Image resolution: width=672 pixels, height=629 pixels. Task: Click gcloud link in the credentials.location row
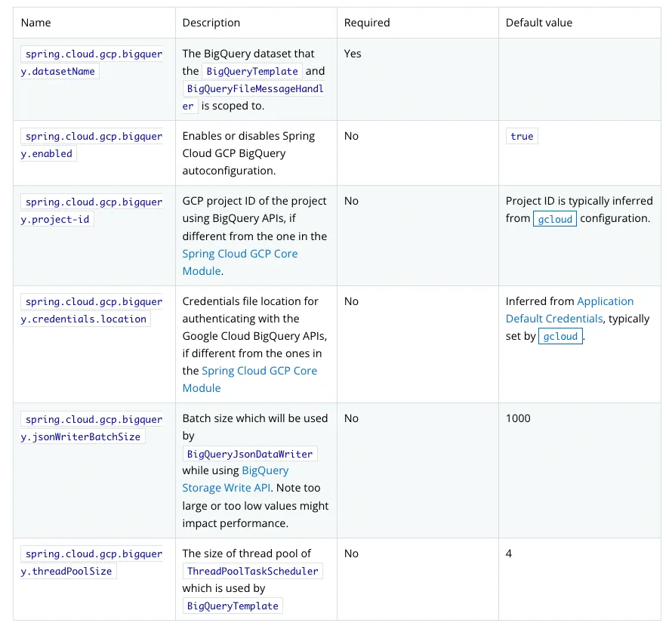(x=560, y=337)
